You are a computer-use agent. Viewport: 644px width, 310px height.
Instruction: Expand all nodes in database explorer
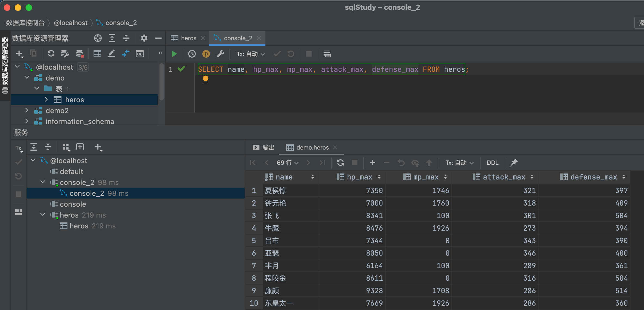coord(112,38)
